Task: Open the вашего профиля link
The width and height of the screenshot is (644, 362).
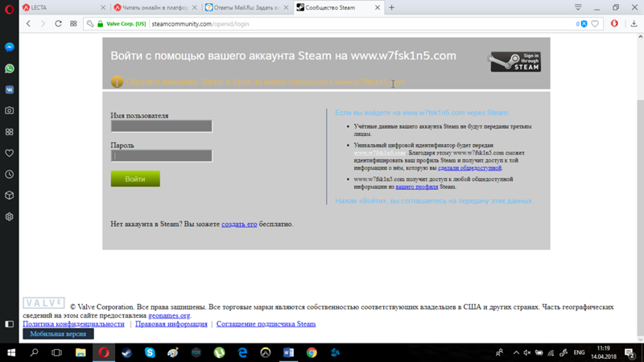Action: (x=416, y=187)
